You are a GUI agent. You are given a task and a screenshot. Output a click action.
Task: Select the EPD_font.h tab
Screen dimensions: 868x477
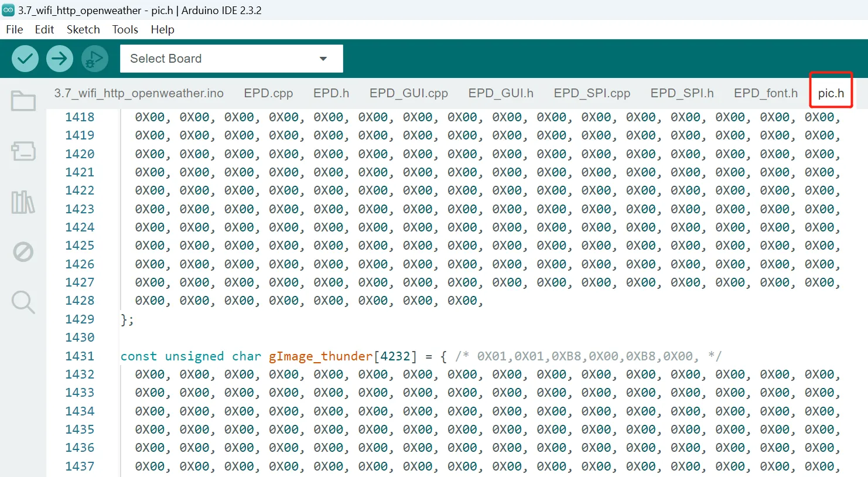click(x=766, y=93)
